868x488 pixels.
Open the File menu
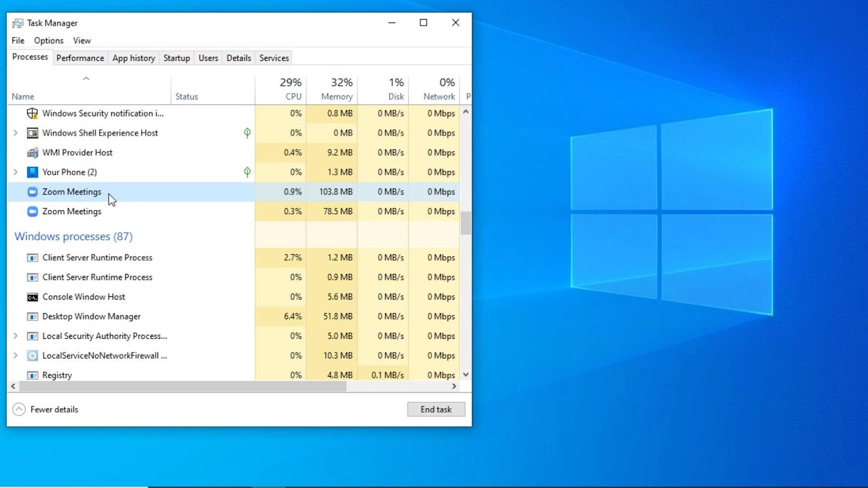pyautogui.click(x=18, y=41)
